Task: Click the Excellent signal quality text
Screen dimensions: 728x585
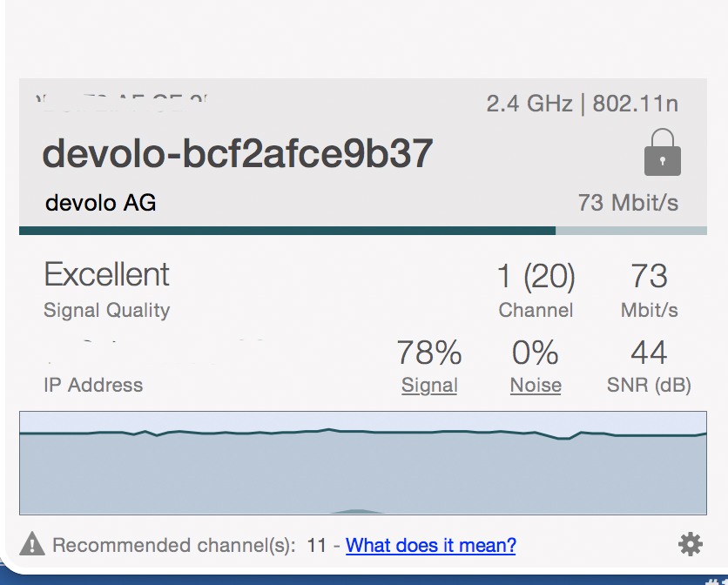Action: pyautogui.click(x=107, y=275)
